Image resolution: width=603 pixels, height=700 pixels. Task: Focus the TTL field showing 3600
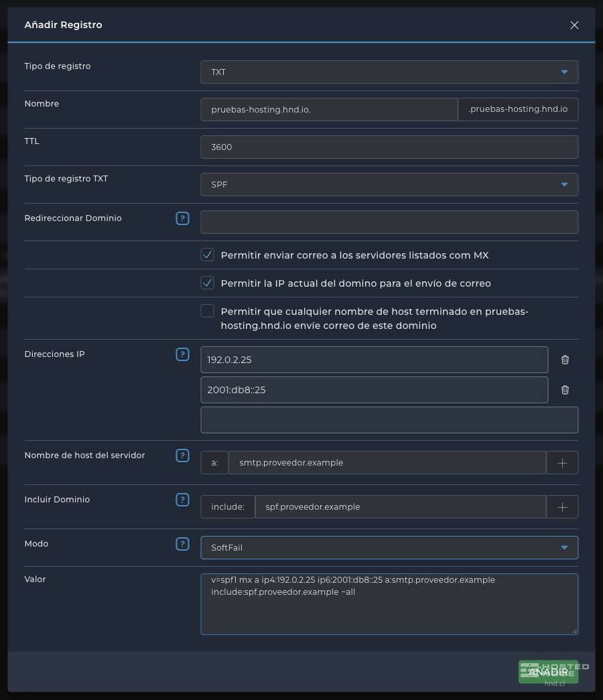pyautogui.click(x=389, y=147)
